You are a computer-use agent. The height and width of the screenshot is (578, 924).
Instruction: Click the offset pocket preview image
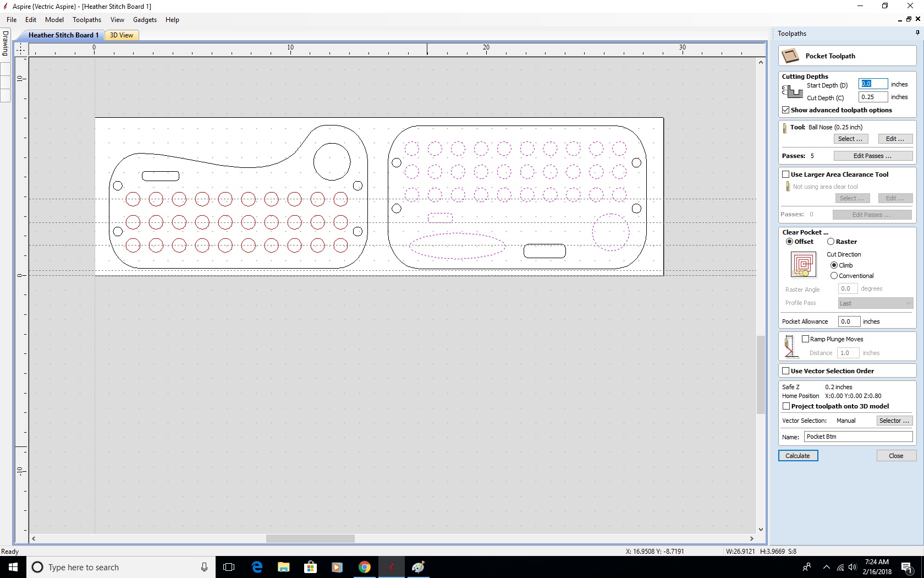(x=803, y=264)
